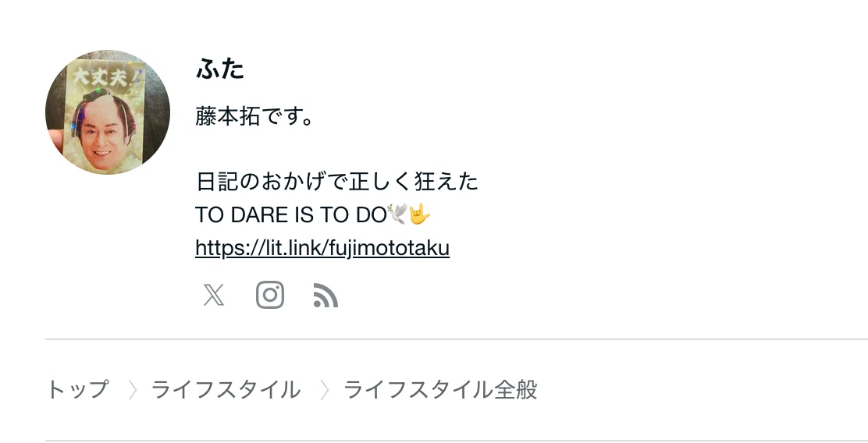Go to トップ breadcrumb

click(x=77, y=390)
